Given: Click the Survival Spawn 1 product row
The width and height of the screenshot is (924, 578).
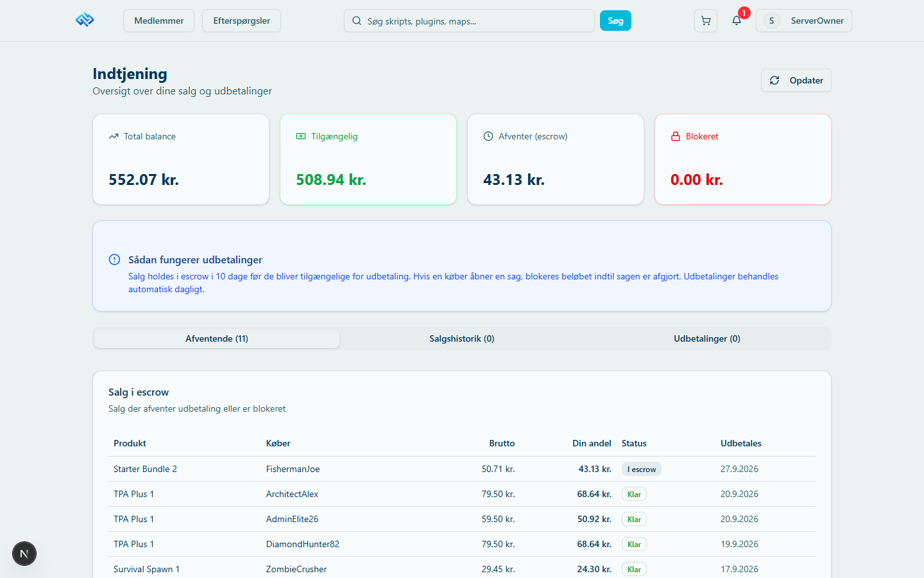Looking at the screenshot, I should click(x=462, y=569).
